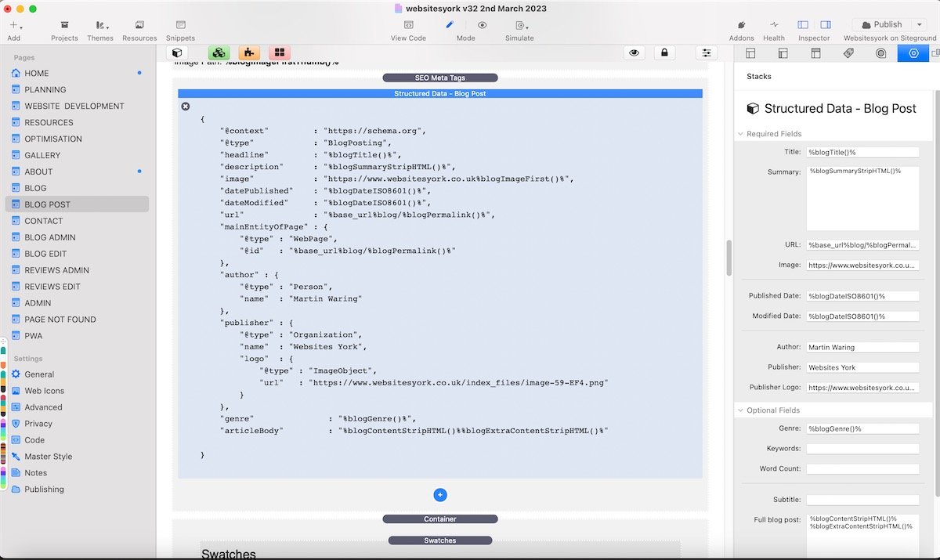The height and width of the screenshot is (560, 940).
Task: Open the Notes section
Action: (35, 473)
